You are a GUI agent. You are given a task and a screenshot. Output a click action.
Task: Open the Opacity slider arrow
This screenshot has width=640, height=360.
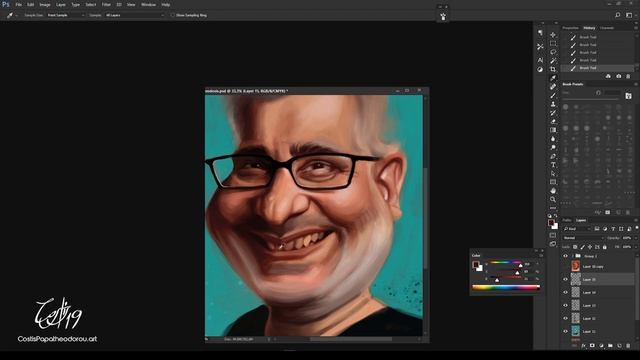tap(636, 238)
